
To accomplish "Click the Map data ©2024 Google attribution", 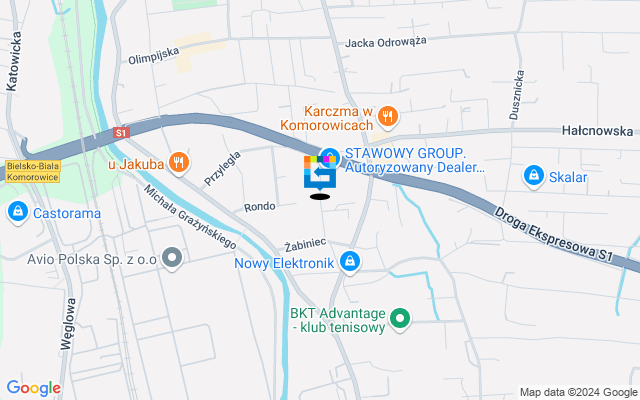I will click(579, 392).
